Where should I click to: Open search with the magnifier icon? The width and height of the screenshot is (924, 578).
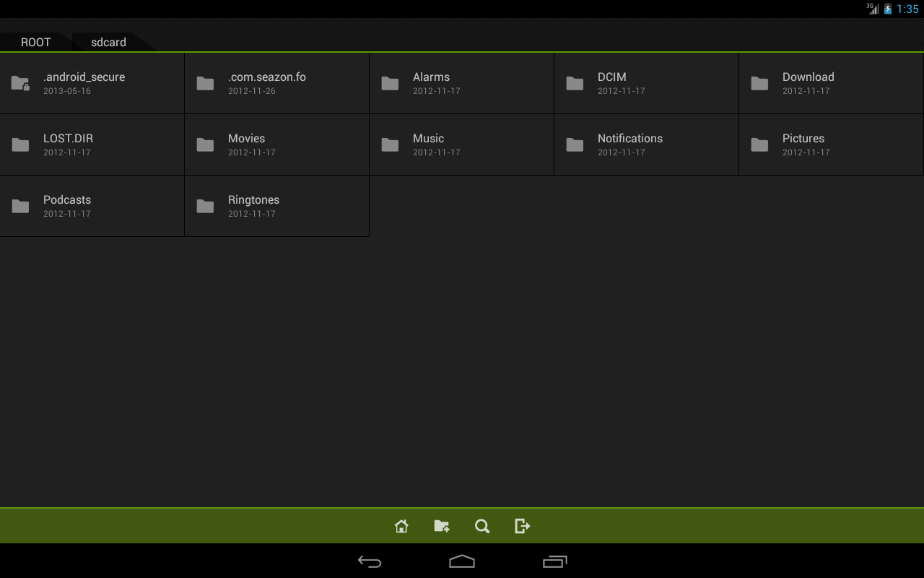pyautogui.click(x=482, y=526)
